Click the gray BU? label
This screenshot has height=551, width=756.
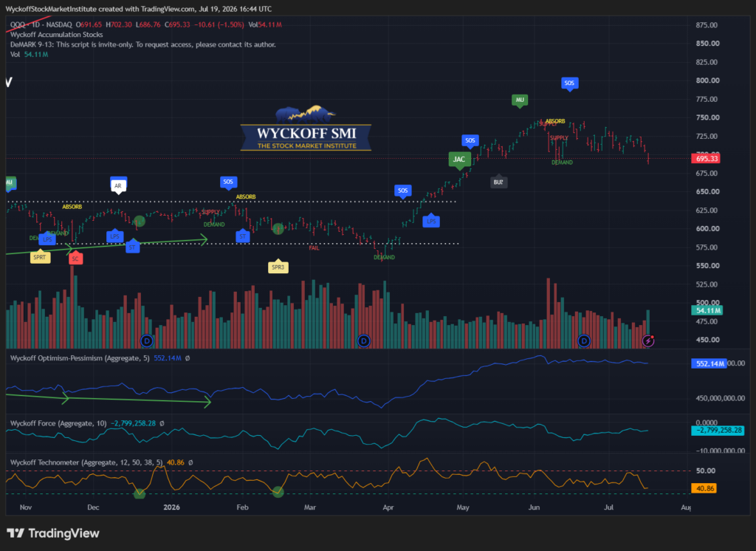498,182
